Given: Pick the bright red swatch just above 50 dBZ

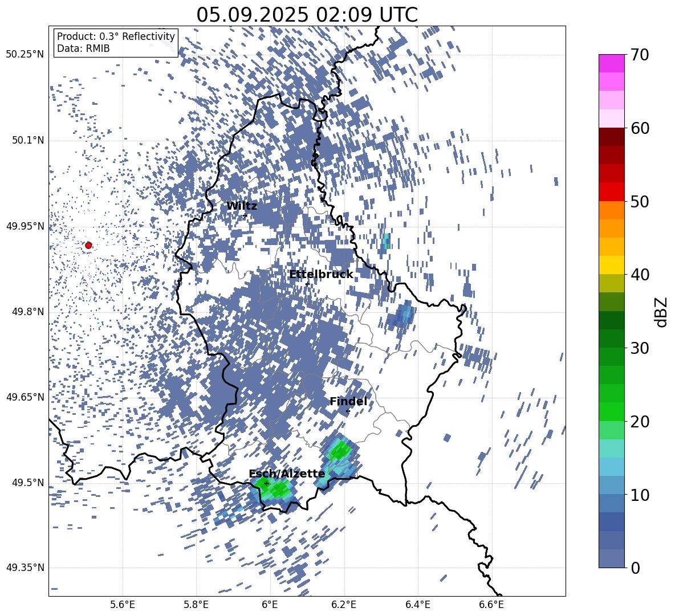Looking at the screenshot, I should 611,192.
